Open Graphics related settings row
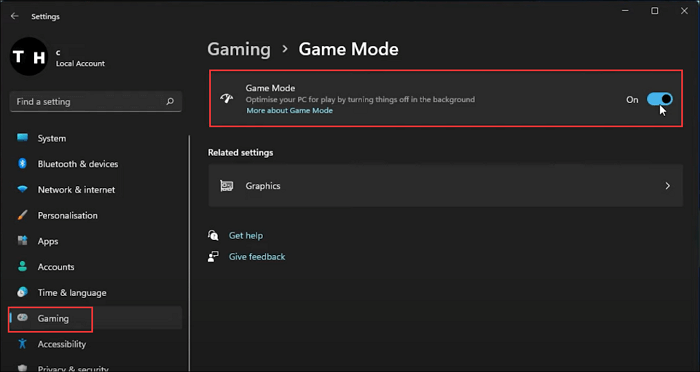Image resolution: width=700 pixels, height=372 pixels. click(x=446, y=186)
